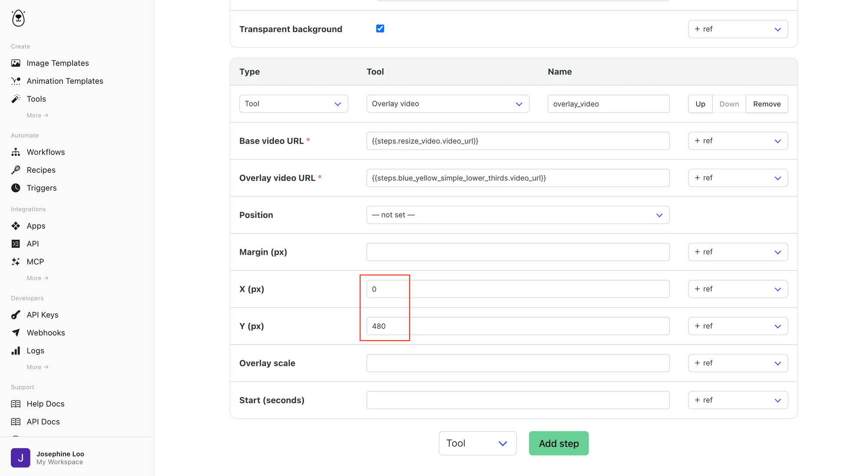
Task: Click the MCP sparkle icon
Action: (x=16, y=262)
